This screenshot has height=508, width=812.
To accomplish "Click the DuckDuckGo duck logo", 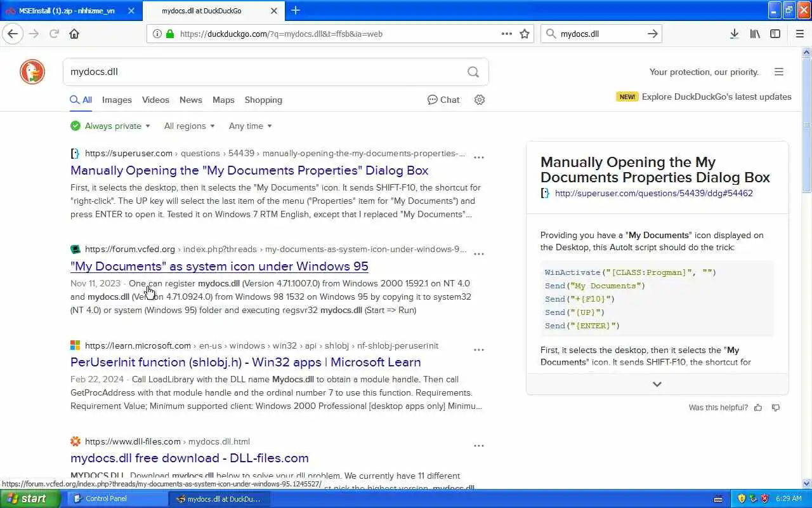I will [x=32, y=72].
